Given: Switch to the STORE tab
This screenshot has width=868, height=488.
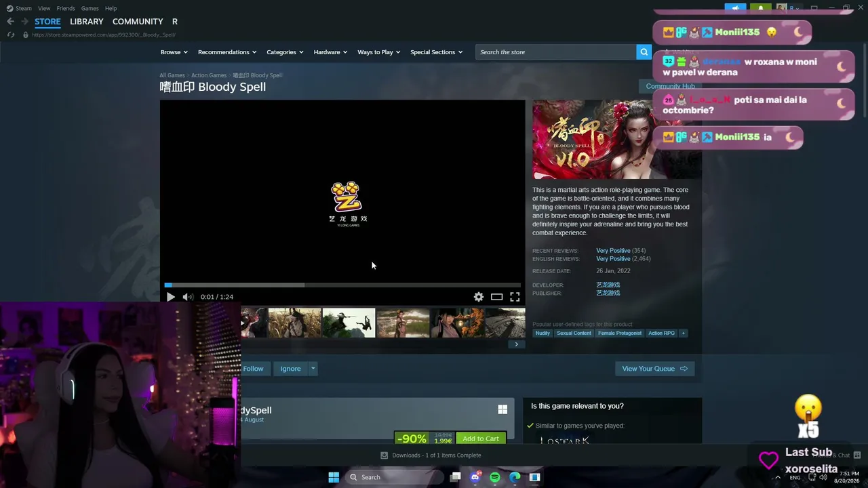Looking at the screenshot, I should [x=47, y=22].
